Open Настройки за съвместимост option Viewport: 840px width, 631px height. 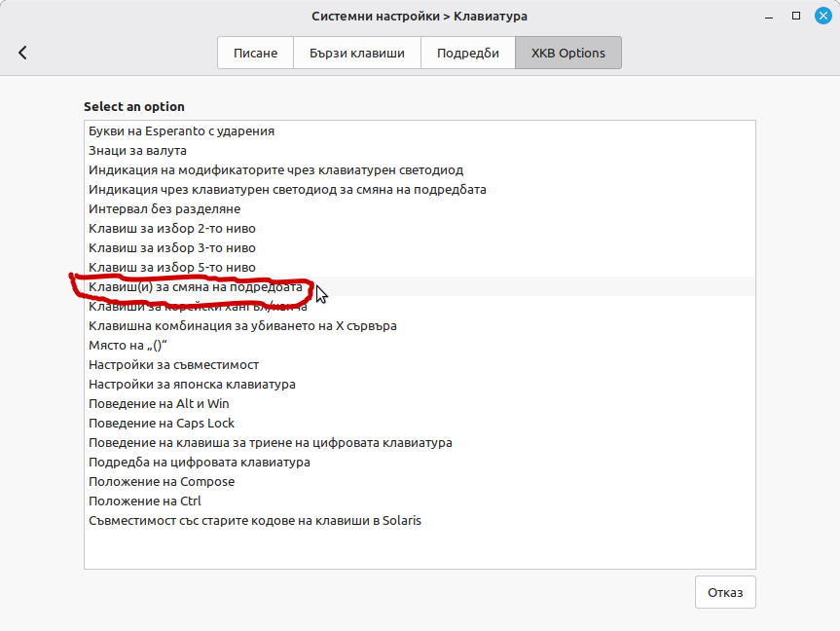pos(420,365)
